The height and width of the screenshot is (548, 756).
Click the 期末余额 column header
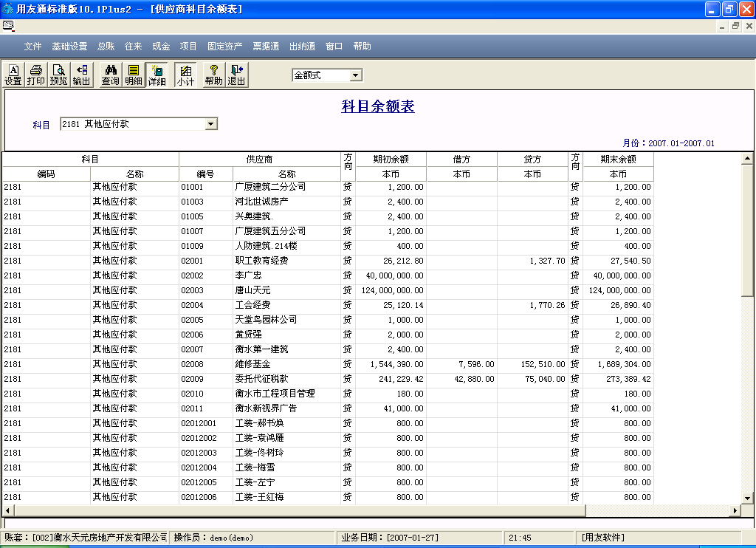pos(619,160)
